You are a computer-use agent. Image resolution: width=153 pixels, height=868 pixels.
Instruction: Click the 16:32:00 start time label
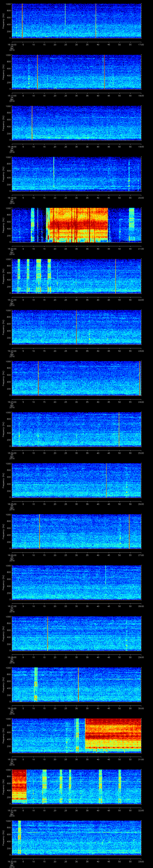pyautogui.click(x=12, y=861)
